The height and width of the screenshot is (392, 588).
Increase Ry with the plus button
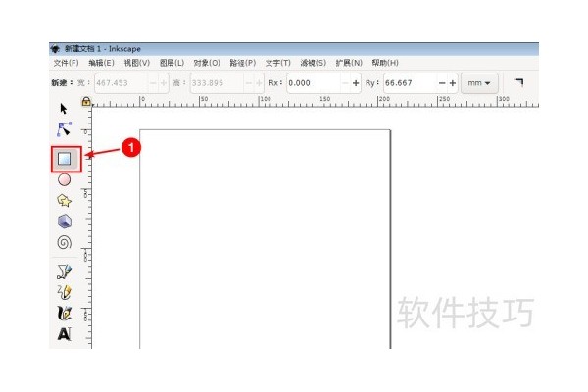pyautogui.click(x=452, y=83)
